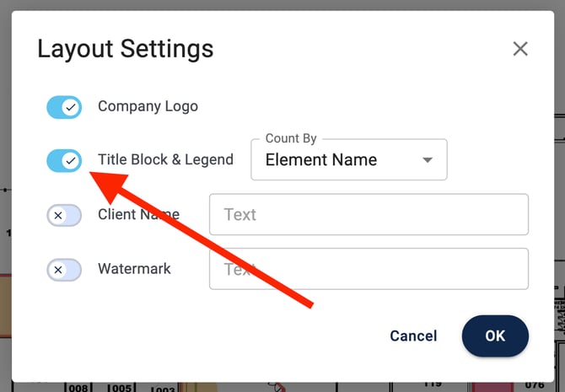Disable the Title Block & Legend switch
The width and height of the screenshot is (565, 392).
pyautogui.click(x=64, y=160)
